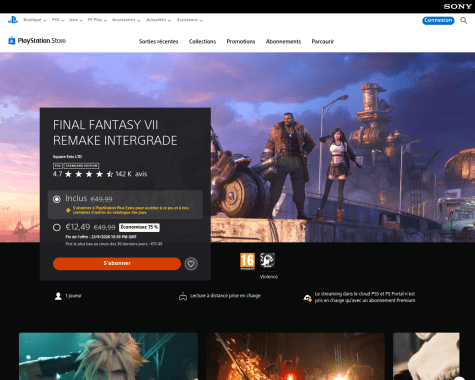This screenshot has height=380, width=475.
Task: Click the Violence content descriptor icon
Action: (x=267, y=260)
